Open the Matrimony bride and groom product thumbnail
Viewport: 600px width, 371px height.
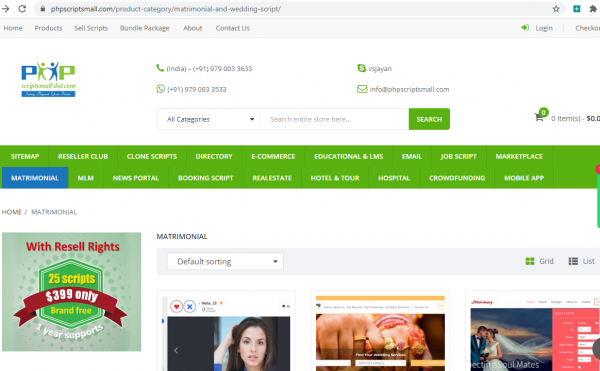[535, 334]
